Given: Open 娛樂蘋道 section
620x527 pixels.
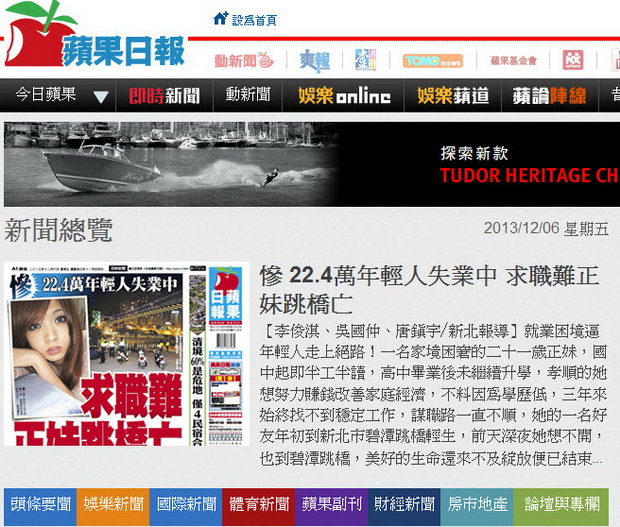Looking at the screenshot, I should 453,96.
